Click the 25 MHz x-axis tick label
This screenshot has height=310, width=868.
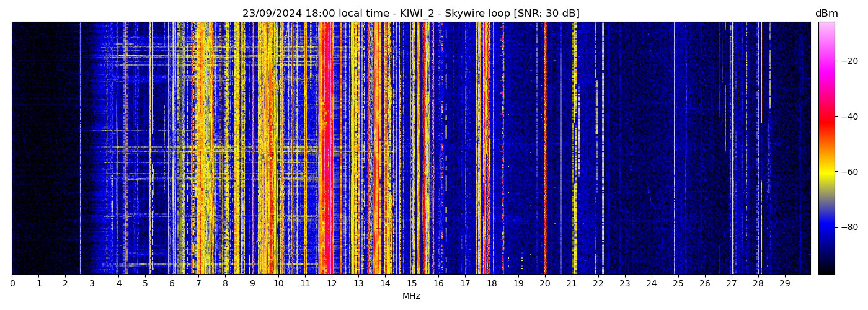point(678,284)
